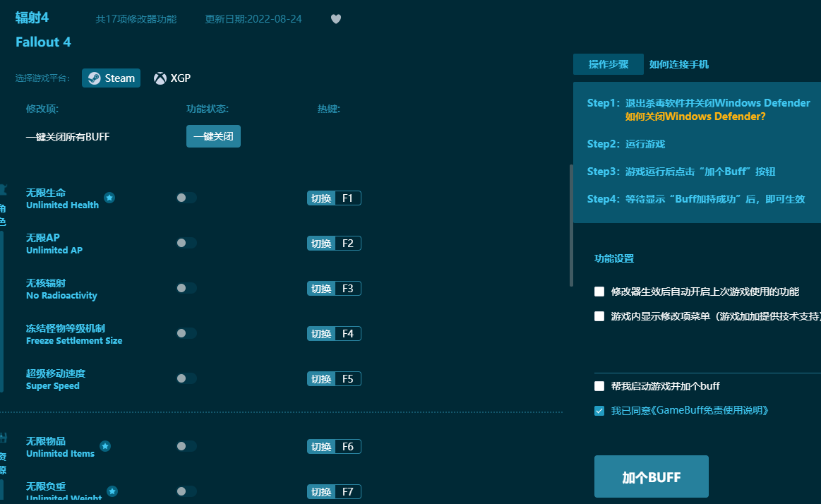The height and width of the screenshot is (504, 821).
Task: Click the Fallout 4 English title
Action: click(43, 42)
